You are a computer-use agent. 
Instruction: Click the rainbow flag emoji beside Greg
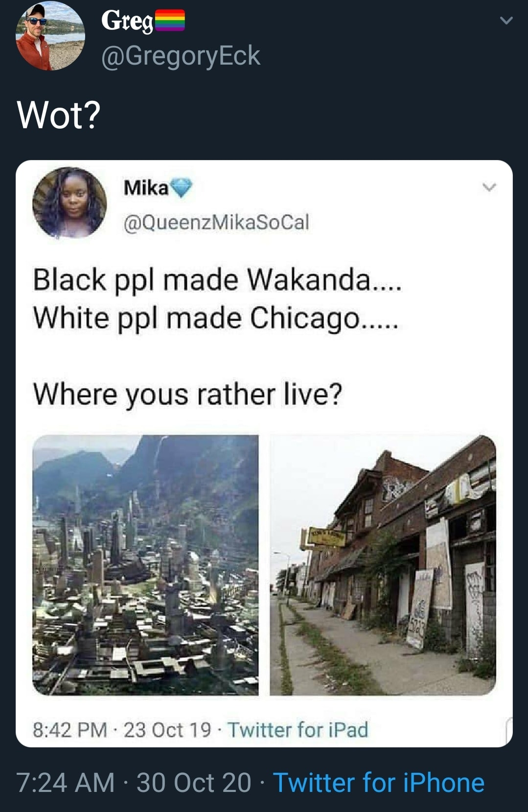tap(170, 21)
